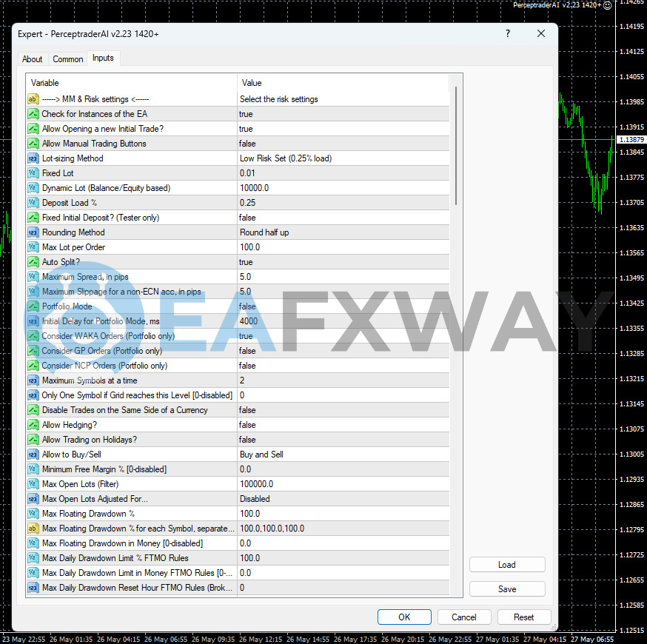
Task: Click the icon beside 'Auto Split?'
Action: (x=33, y=262)
